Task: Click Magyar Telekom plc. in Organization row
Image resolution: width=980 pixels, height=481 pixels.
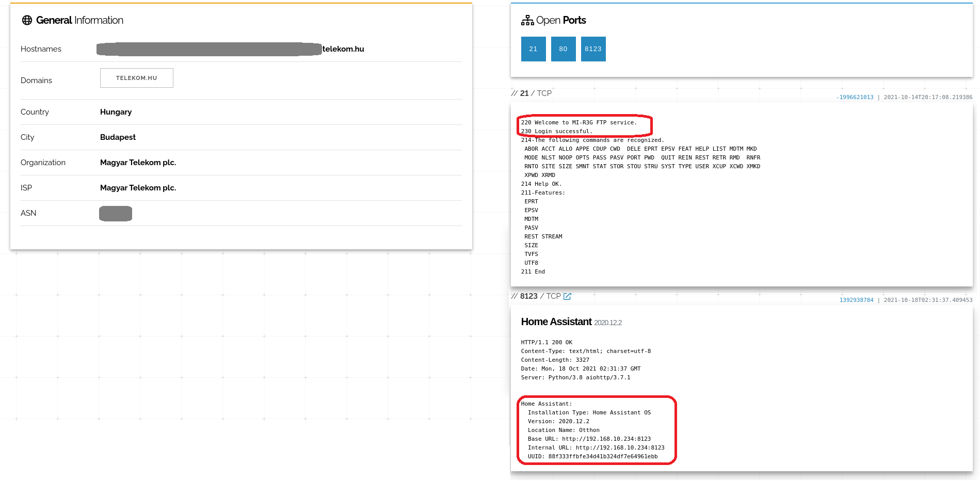Action: (x=138, y=163)
